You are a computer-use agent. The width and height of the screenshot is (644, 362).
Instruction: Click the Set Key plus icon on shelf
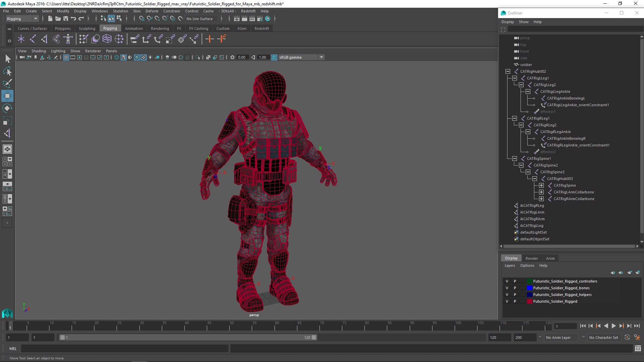[x=210, y=39]
